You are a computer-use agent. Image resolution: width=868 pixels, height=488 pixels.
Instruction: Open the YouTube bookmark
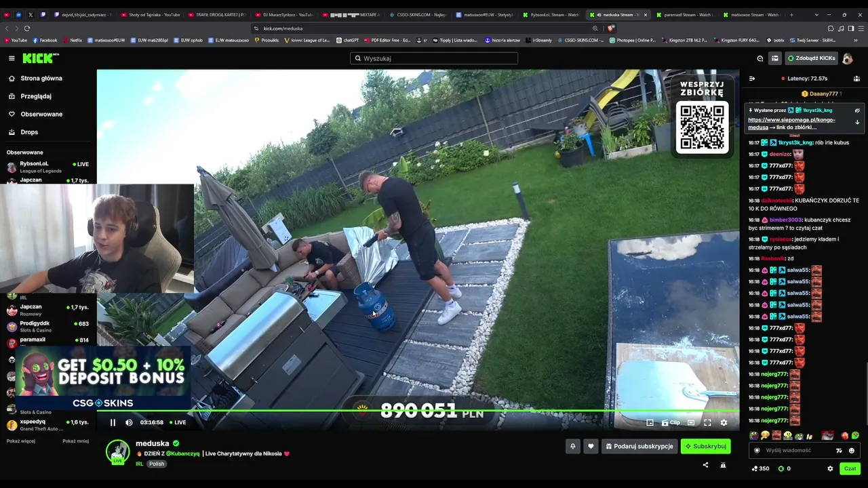point(16,40)
